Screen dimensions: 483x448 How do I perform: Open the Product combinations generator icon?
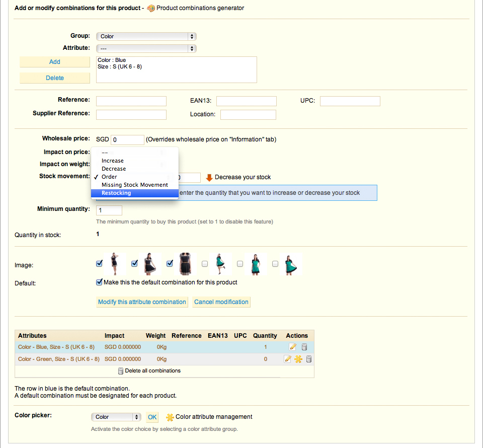coord(150,9)
